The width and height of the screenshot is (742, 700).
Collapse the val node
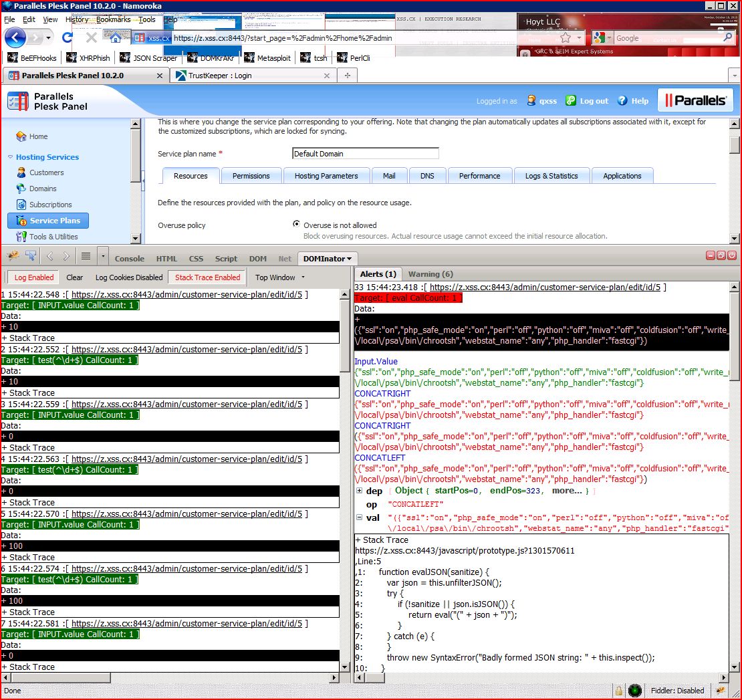coord(359,517)
